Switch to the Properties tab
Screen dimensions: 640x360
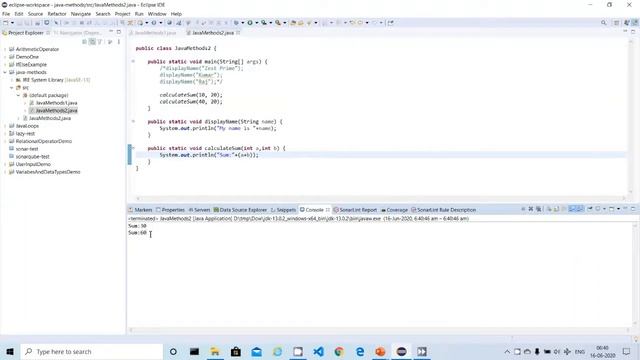pos(170,210)
